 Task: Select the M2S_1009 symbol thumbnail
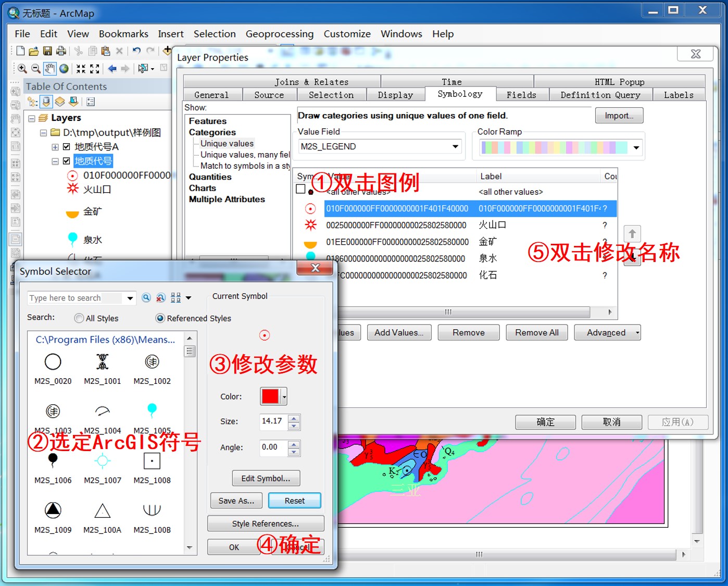(x=53, y=518)
